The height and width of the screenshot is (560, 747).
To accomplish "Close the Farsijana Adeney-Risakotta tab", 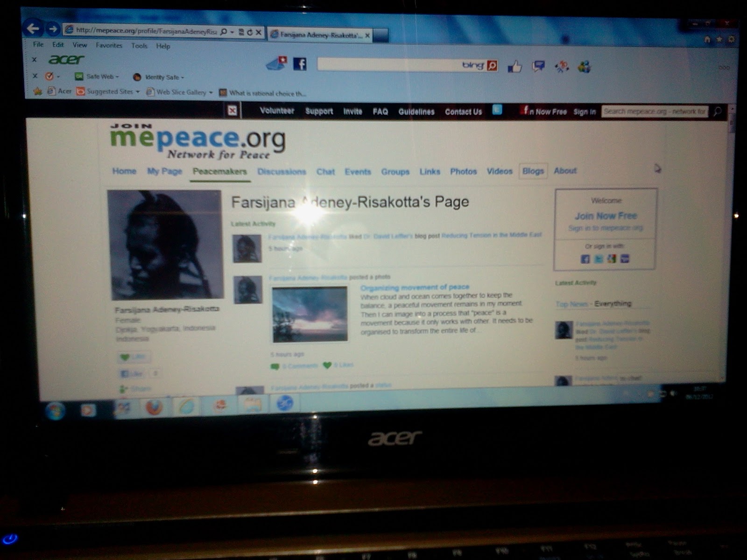I will [367, 35].
